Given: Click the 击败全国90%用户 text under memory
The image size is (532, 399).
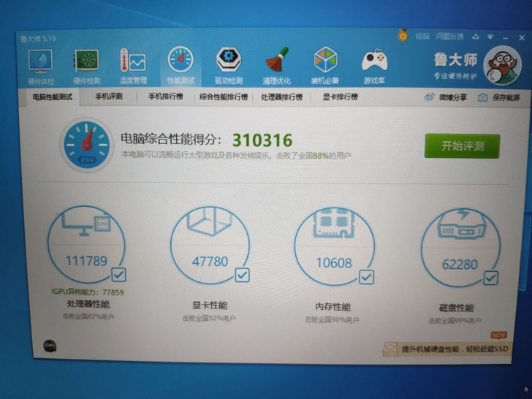Looking at the screenshot, I should click(332, 319).
